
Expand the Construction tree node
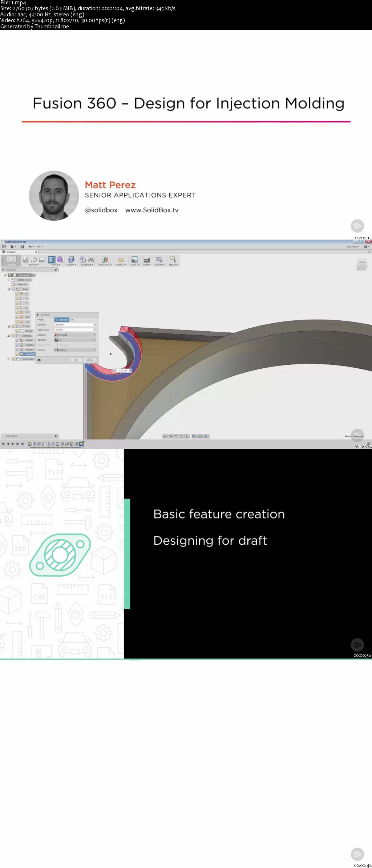pos(9,359)
